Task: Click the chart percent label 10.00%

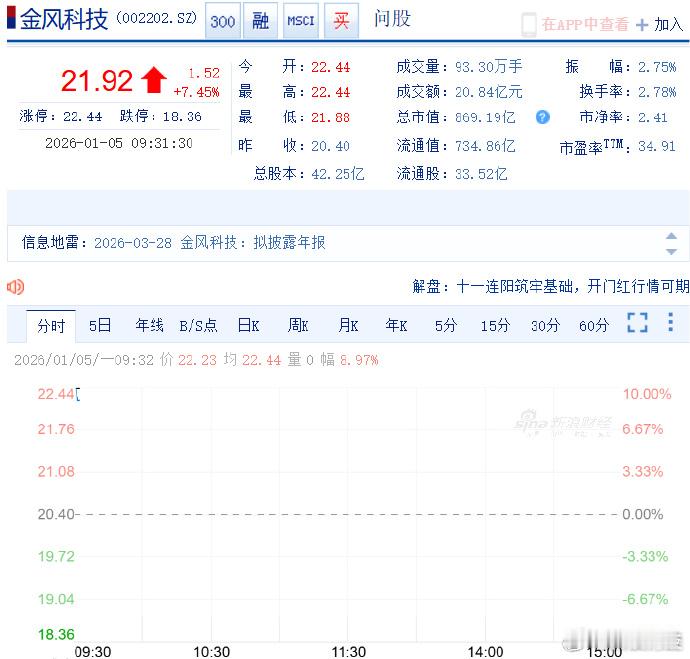Action: [x=646, y=394]
